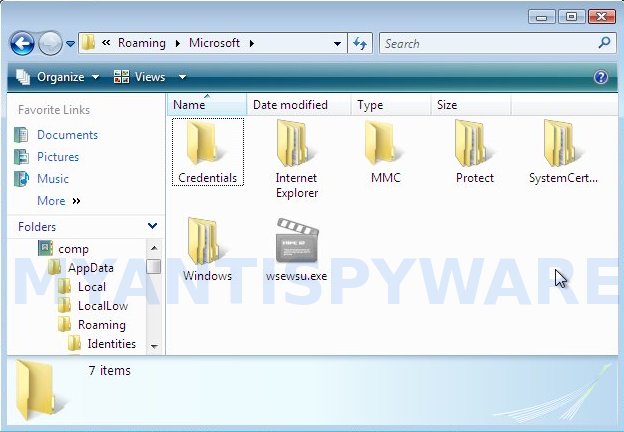Open the Views dropdown arrow
Image resolution: width=624 pixels, height=432 pixels.
tap(182, 77)
